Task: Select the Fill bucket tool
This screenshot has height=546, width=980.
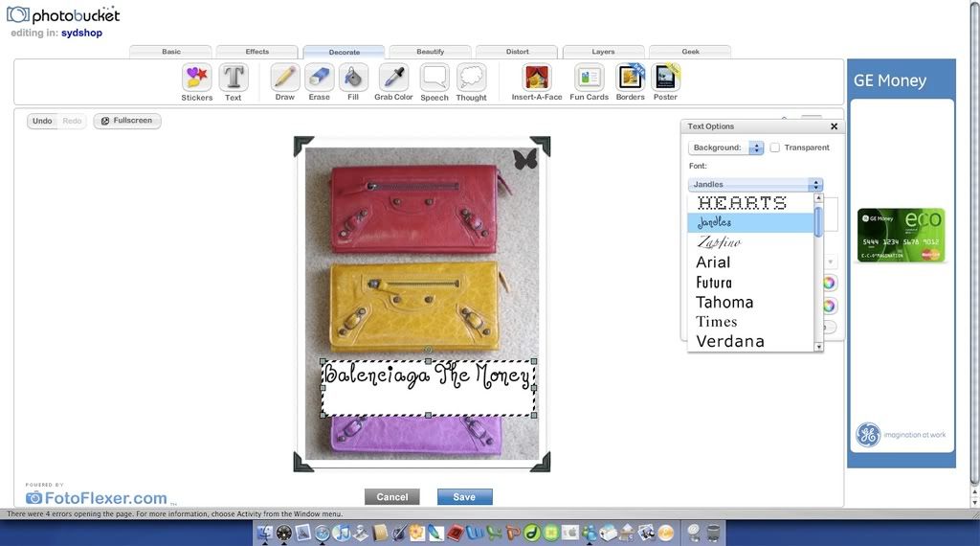Action: pyautogui.click(x=353, y=82)
